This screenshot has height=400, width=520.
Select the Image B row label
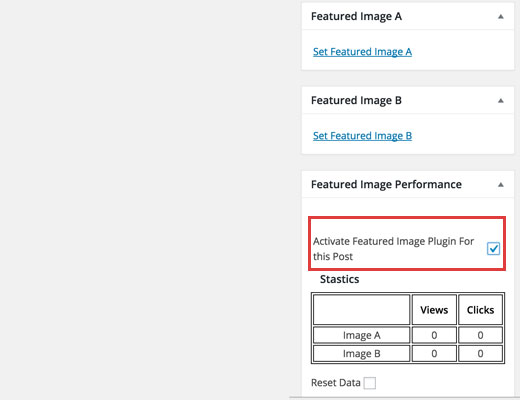(362, 353)
